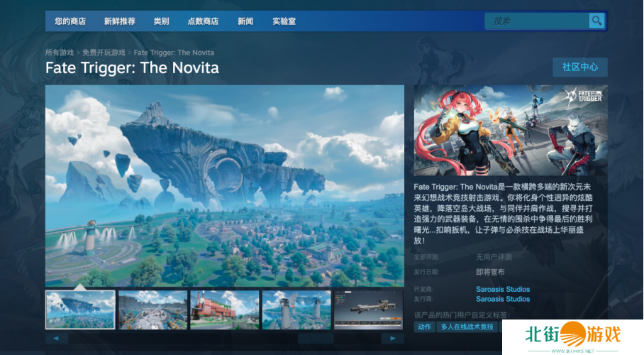Open developer Saroasis Studios link
The width and height of the screenshot is (644, 355).
503,289
